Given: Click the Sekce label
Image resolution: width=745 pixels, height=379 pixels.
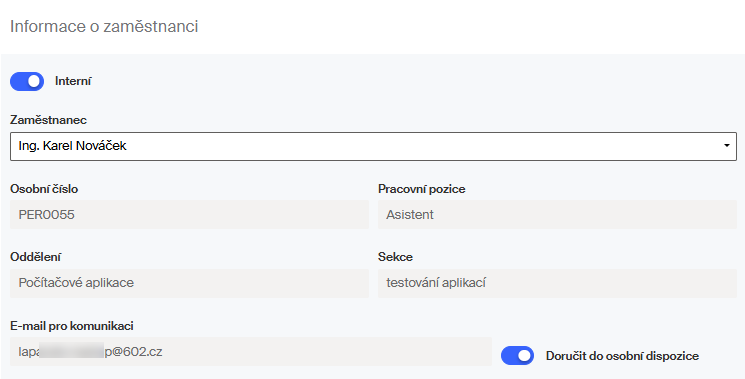Looking at the screenshot, I should [x=395, y=257].
